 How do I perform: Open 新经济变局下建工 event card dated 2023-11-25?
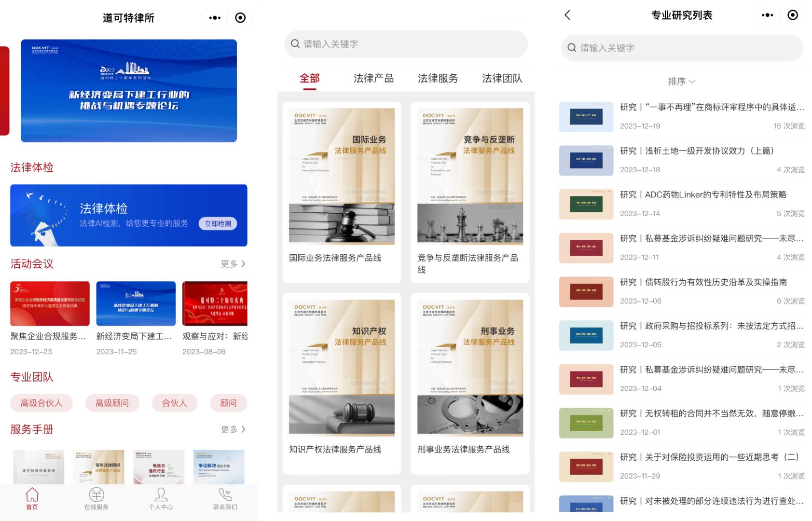[136, 318]
